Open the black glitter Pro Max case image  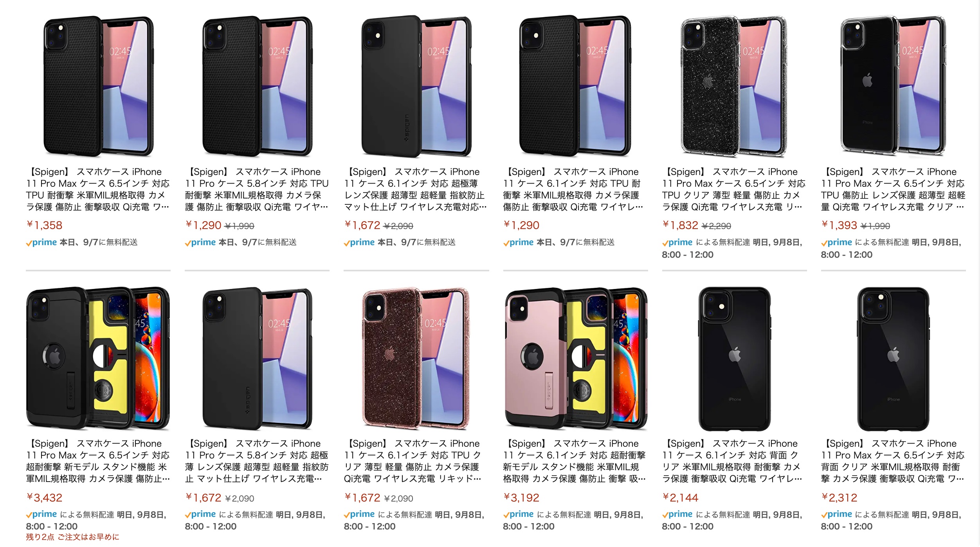coord(734,86)
